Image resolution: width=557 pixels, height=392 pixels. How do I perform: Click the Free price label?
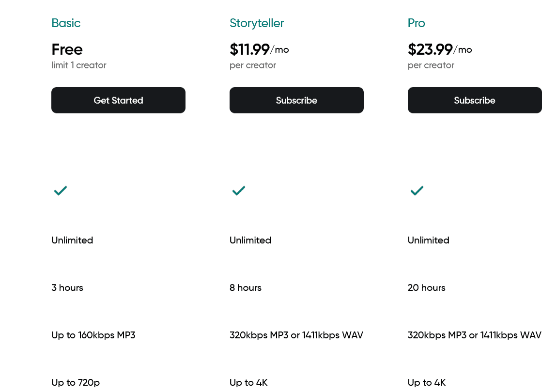pyautogui.click(x=67, y=49)
